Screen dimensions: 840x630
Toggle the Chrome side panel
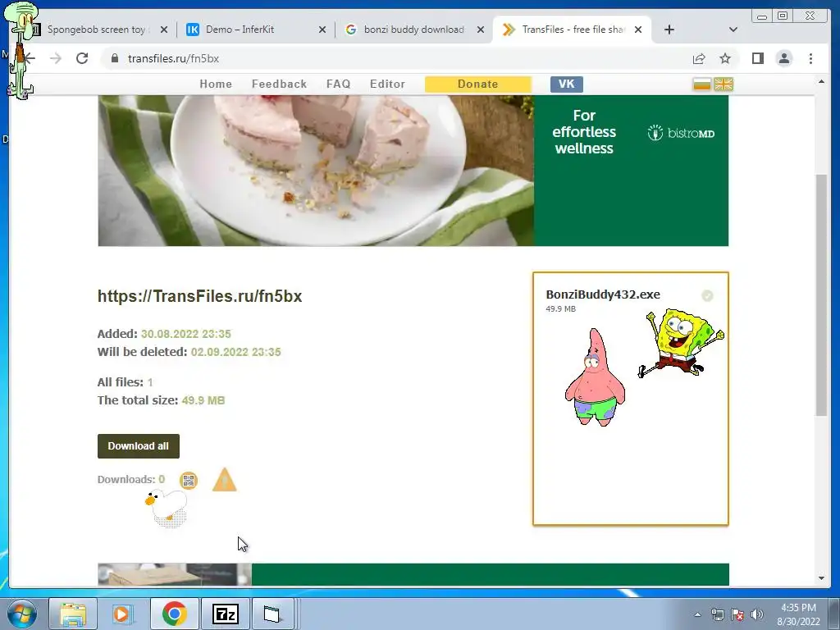[x=757, y=58]
